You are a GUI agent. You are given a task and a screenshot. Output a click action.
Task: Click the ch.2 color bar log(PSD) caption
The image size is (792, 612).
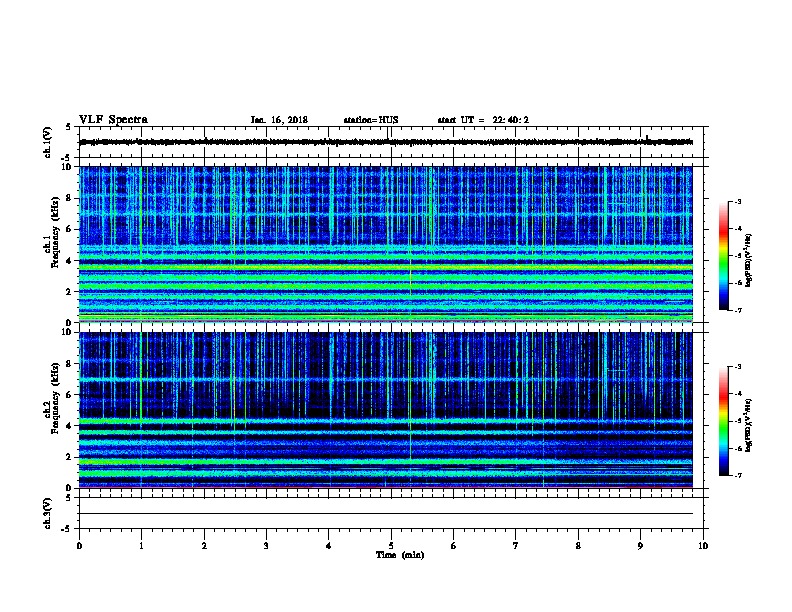click(x=749, y=425)
